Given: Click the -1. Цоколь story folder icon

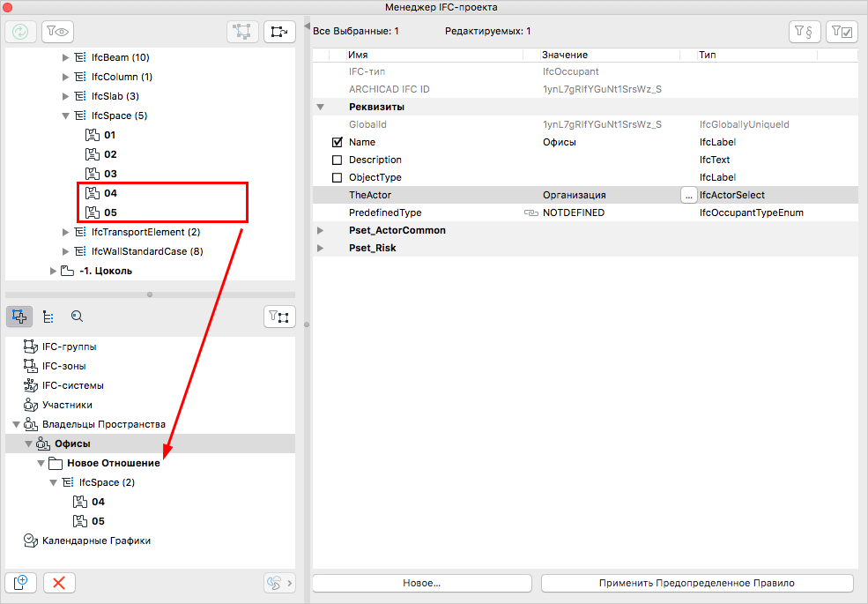Looking at the screenshot, I should tap(68, 271).
